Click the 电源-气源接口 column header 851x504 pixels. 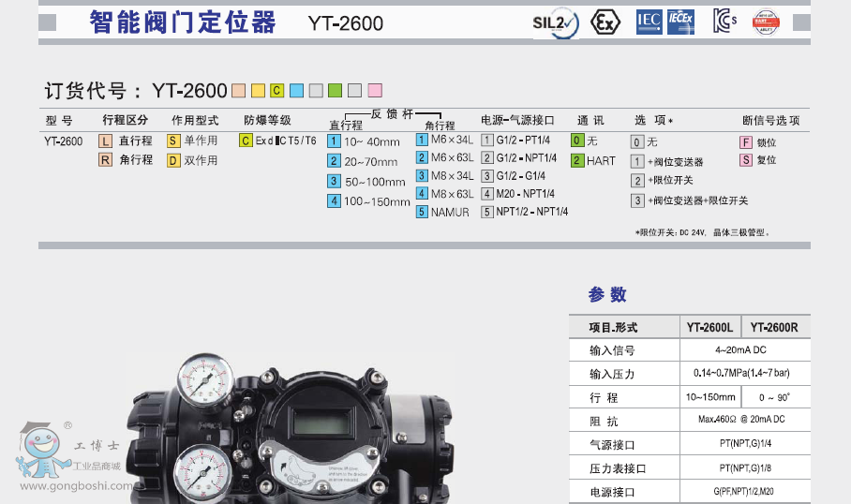tap(517, 120)
